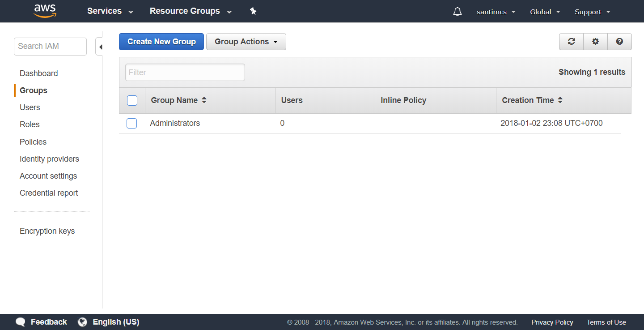Select all groups header checkbox
Viewport: 644px width, 330px height.
pyautogui.click(x=132, y=100)
